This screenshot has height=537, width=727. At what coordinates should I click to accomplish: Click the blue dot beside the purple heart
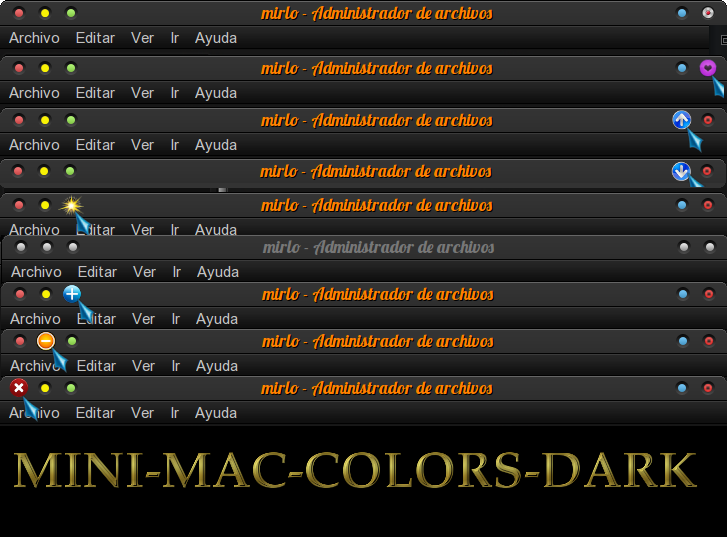coord(682,68)
